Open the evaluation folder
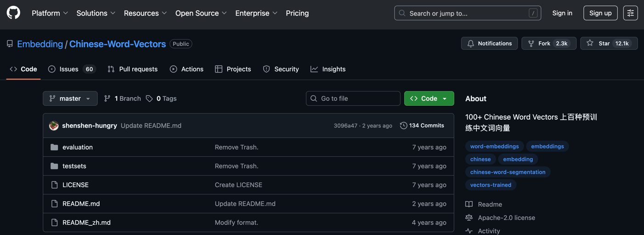Screen dimensions: 644x235 77,147
